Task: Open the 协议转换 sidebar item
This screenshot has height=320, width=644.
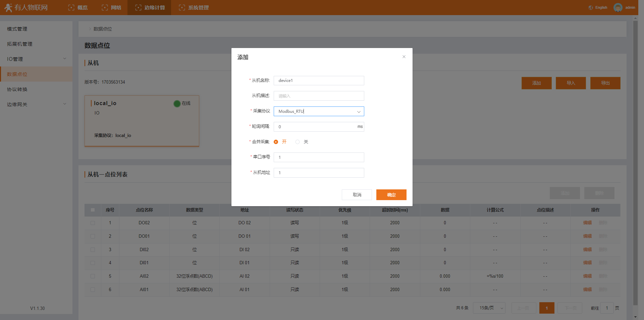Action: click(17, 89)
